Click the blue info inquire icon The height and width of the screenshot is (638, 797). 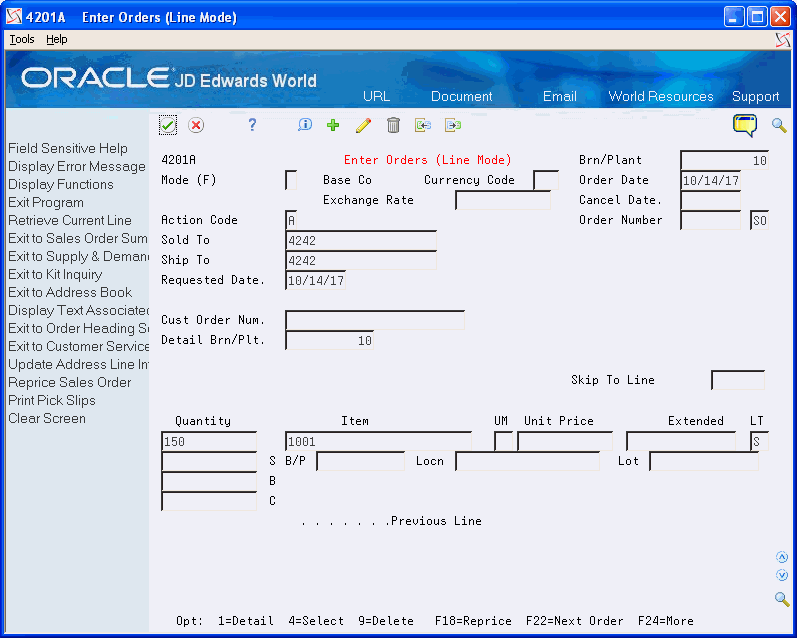coord(305,125)
